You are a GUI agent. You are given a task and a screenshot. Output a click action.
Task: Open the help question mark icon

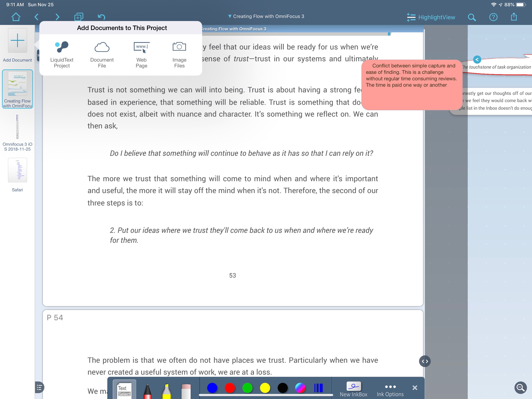click(493, 17)
